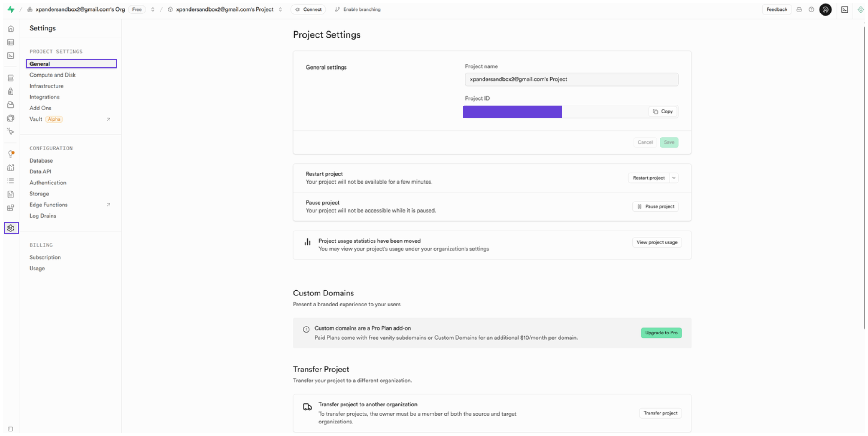Open the SQL Editor sidebar icon
Image resolution: width=868 pixels, height=436 pixels.
coord(11,55)
